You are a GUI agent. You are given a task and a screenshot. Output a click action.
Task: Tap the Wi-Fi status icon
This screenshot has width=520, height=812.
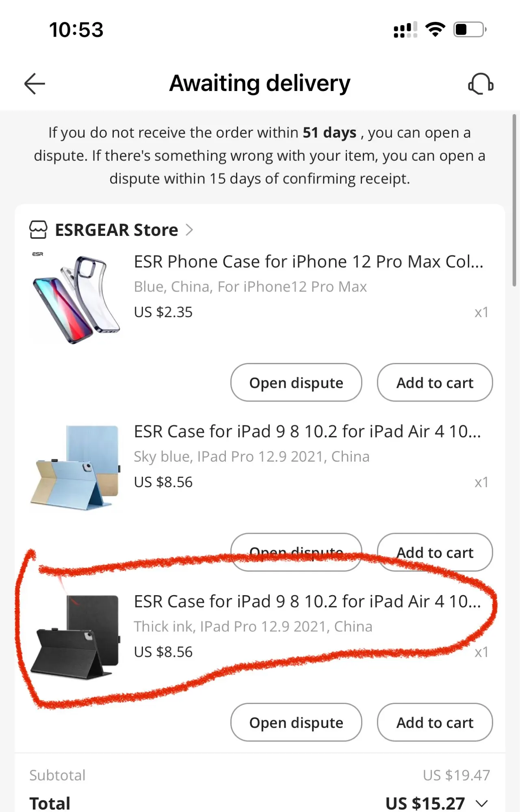tap(435, 30)
